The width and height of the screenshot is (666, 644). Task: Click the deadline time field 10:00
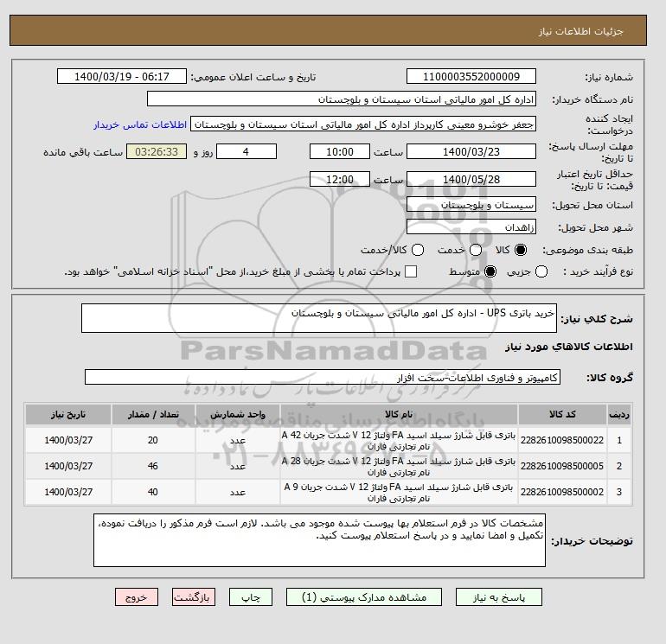point(340,151)
